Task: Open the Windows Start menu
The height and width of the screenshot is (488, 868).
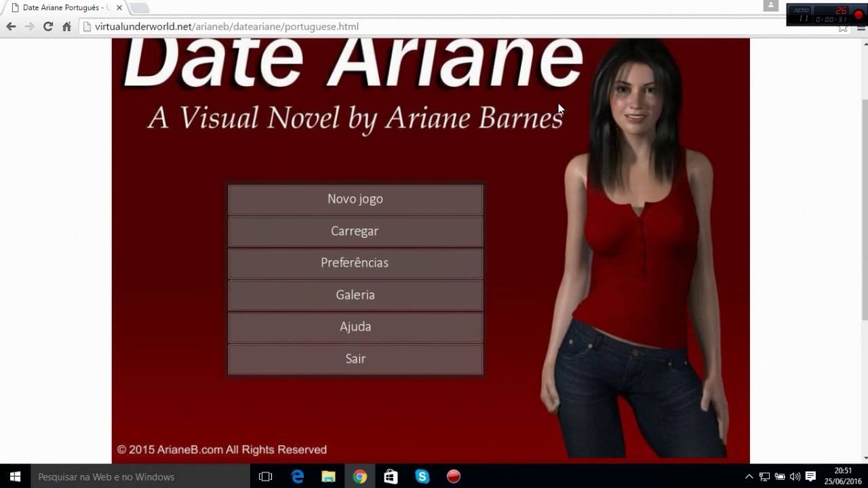Action: [15, 476]
